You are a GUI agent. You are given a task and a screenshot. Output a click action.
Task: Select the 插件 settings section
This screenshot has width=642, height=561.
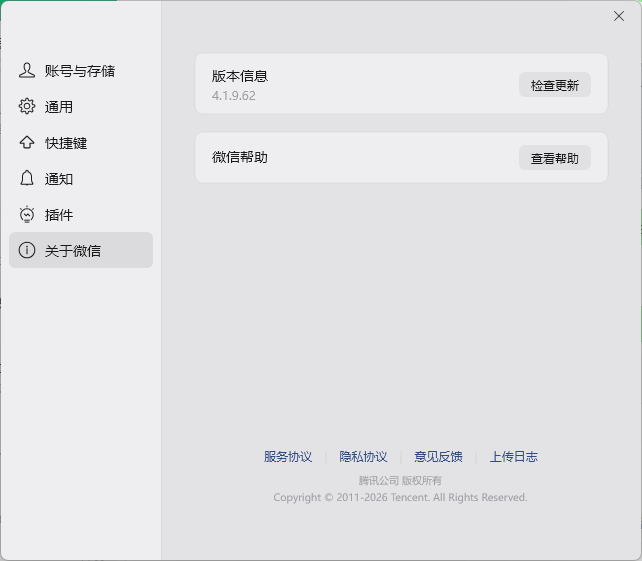pos(81,215)
